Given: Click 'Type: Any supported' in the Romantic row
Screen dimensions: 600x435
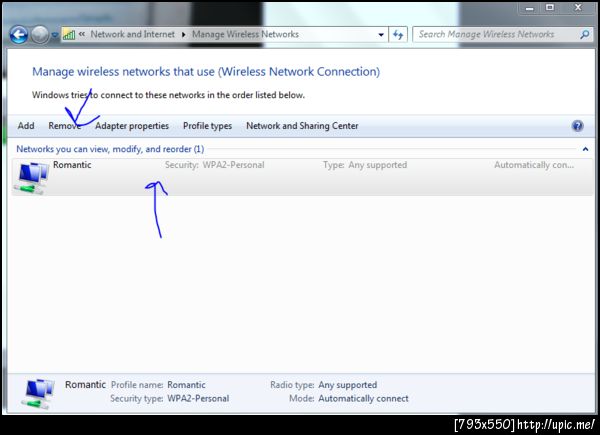Looking at the screenshot, I should 365,165.
